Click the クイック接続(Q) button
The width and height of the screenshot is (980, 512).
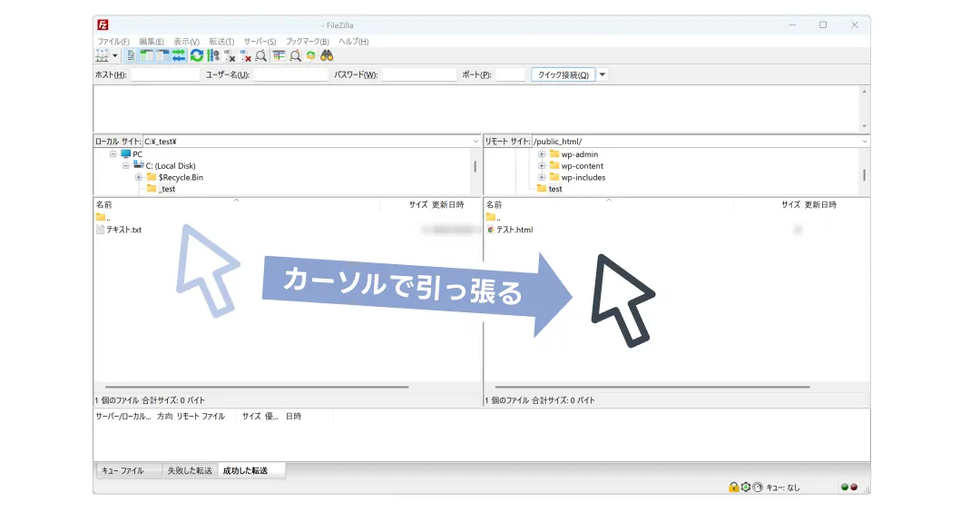563,74
